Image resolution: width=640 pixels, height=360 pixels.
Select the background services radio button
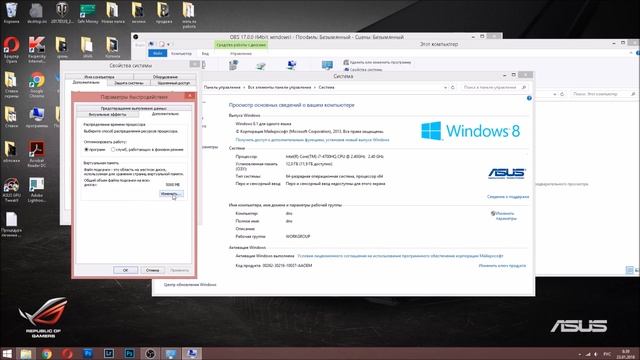point(113,150)
